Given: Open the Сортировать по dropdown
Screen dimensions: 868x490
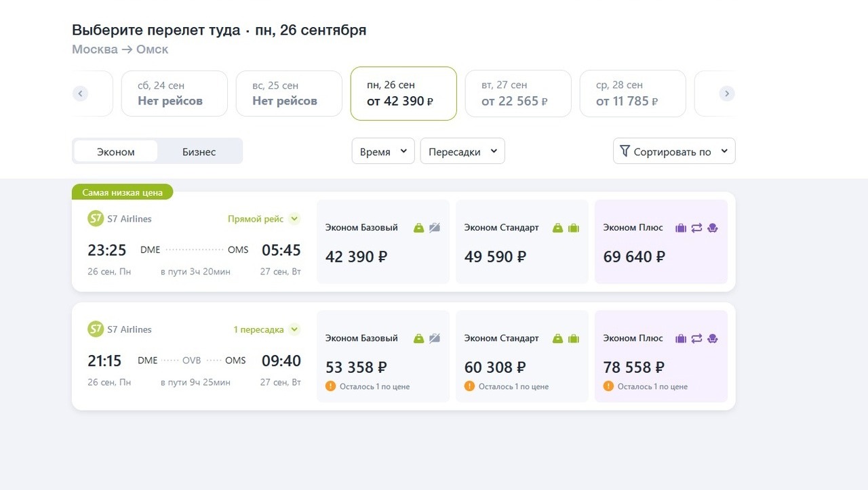Looking at the screenshot, I should [x=674, y=152].
